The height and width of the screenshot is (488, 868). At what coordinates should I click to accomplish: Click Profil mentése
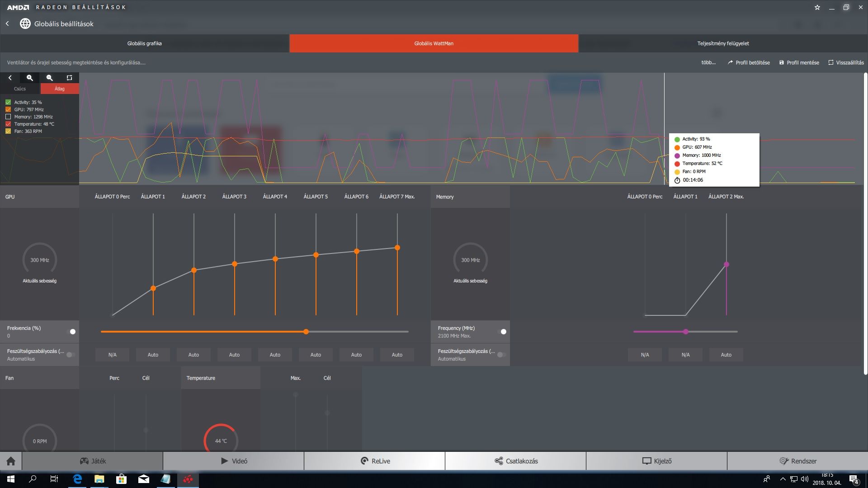(799, 62)
